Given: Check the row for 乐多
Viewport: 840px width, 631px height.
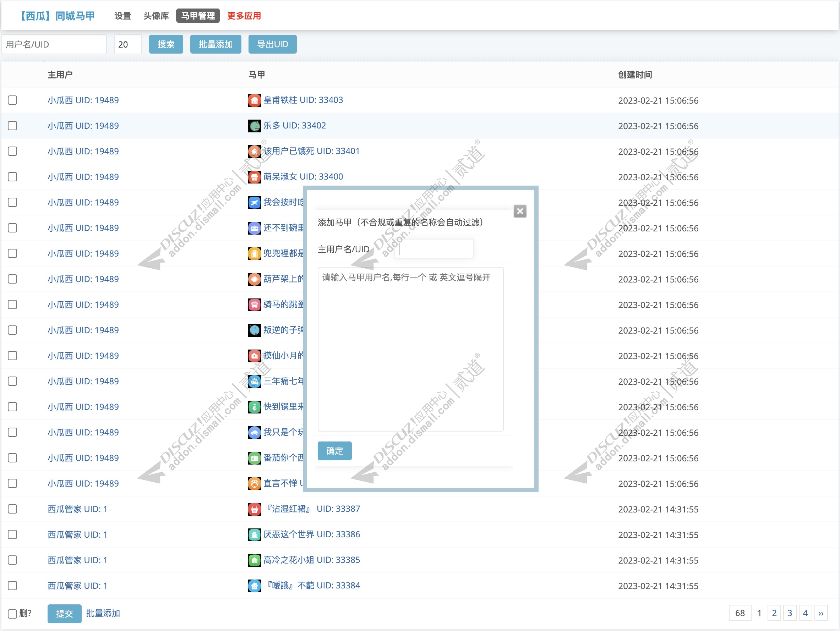Looking at the screenshot, I should tap(12, 126).
